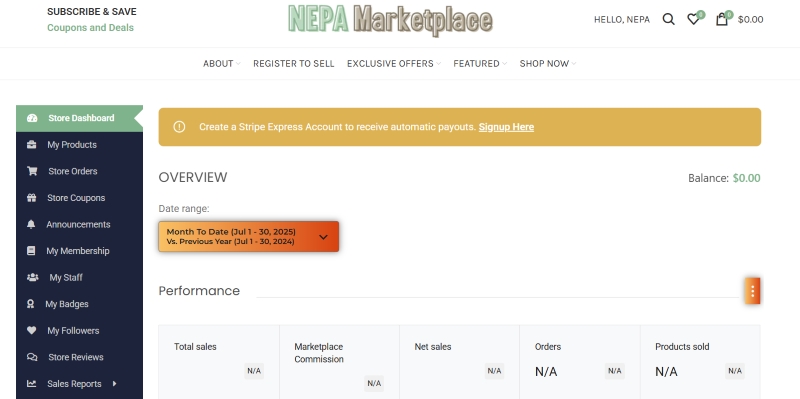This screenshot has height=399, width=800.
Task: Click the Store Orders cart icon
Action: 32,171
